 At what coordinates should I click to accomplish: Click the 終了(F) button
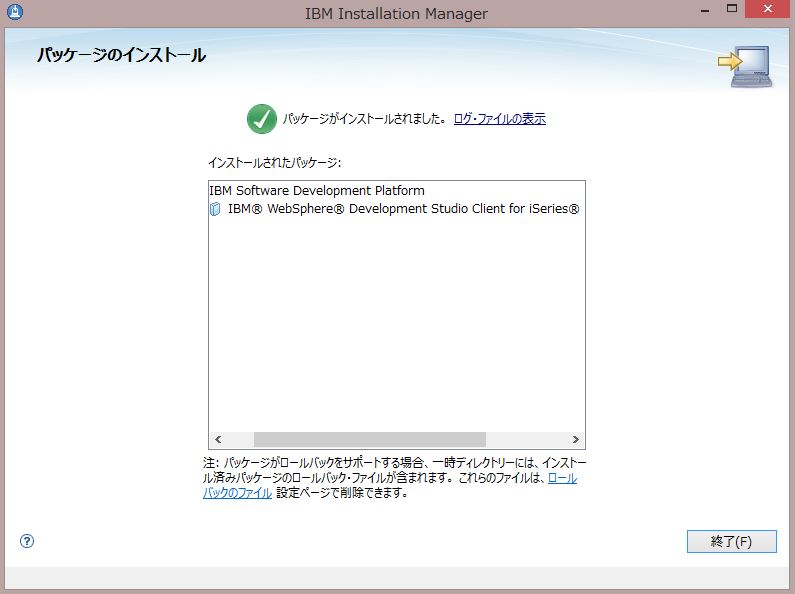point(732,541)
